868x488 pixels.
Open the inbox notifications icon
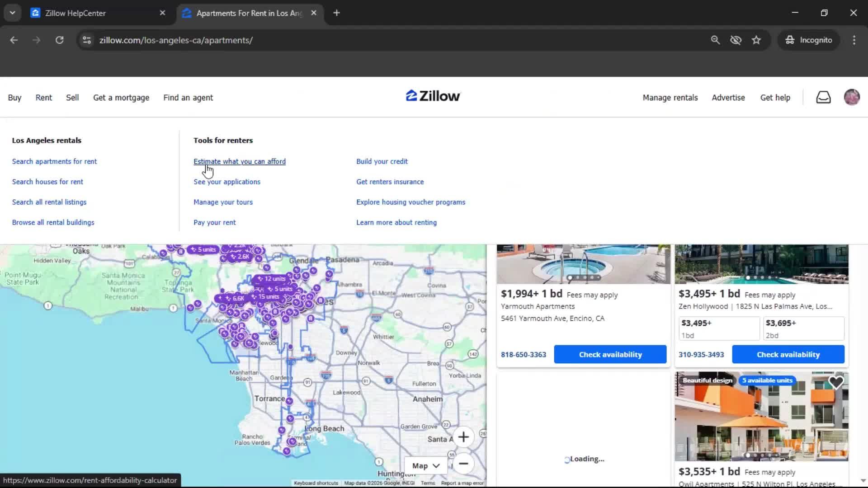pos(823,97)
